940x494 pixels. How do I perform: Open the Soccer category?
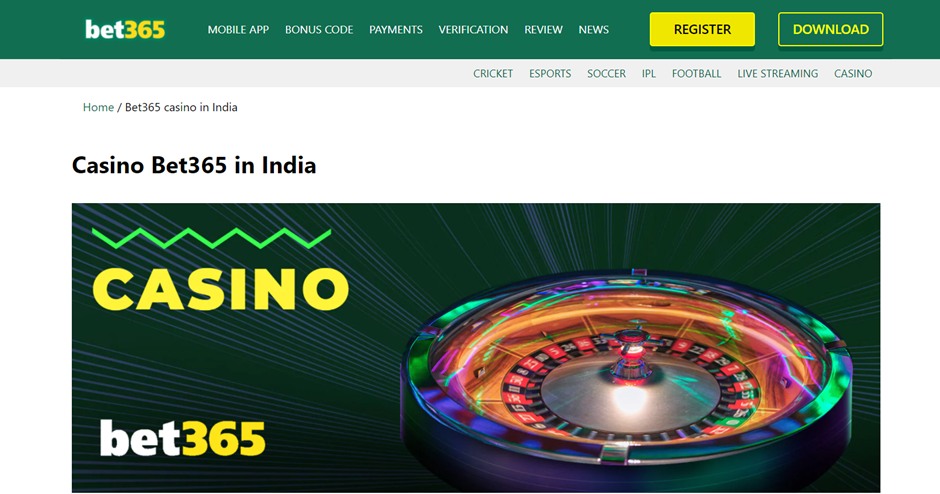(x=606, y=73)
